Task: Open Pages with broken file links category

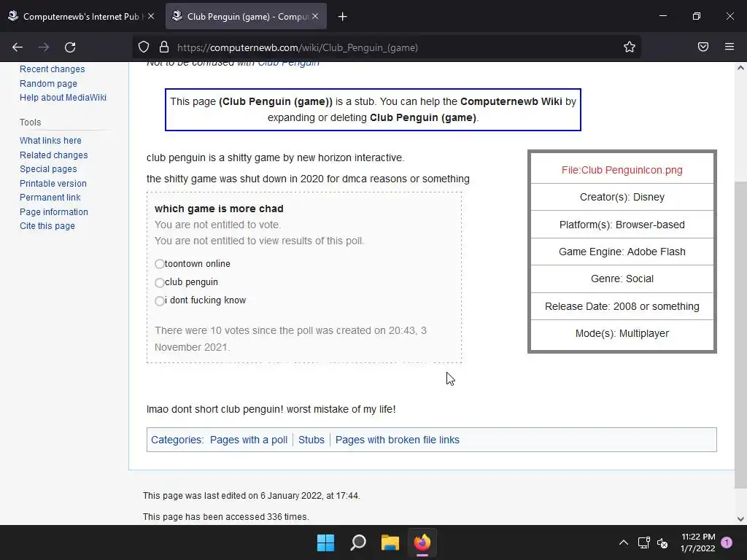Action: click(398, 440)
